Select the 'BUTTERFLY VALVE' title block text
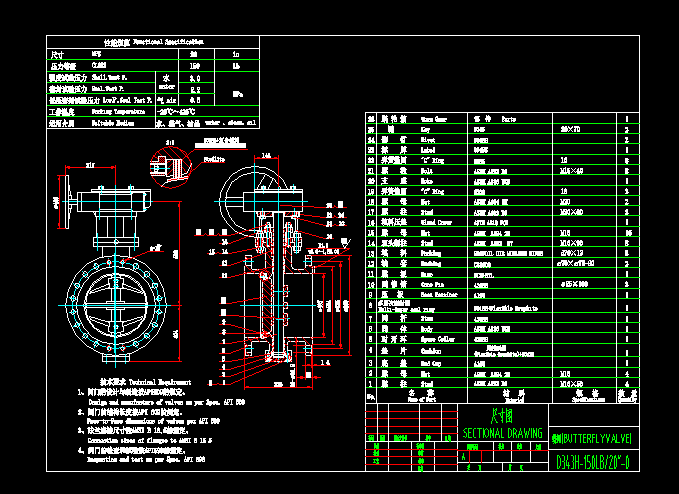Image resolution: width=679 pixels, height=494 pixels. [597, 439]
